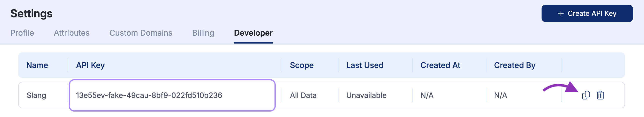This screenshot has height=117, width=644.
Task: Click the Create API Key button
Action: click(587, 14)
